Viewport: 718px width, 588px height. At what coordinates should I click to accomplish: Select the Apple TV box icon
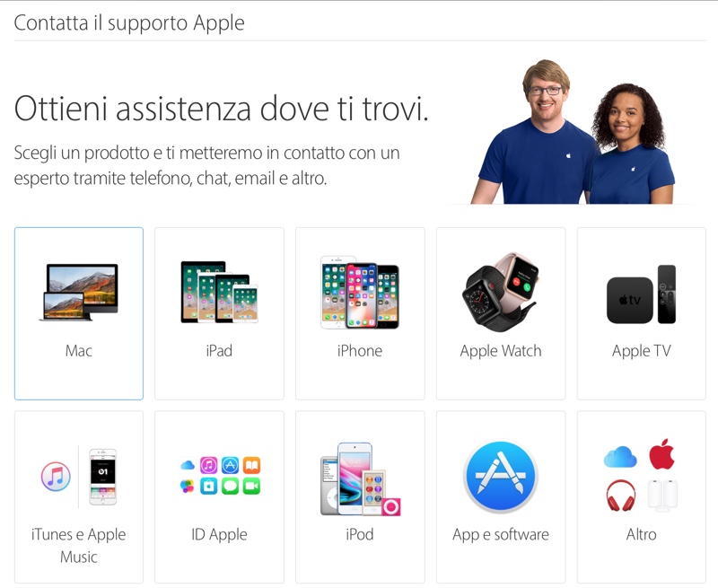coord(641,294)
